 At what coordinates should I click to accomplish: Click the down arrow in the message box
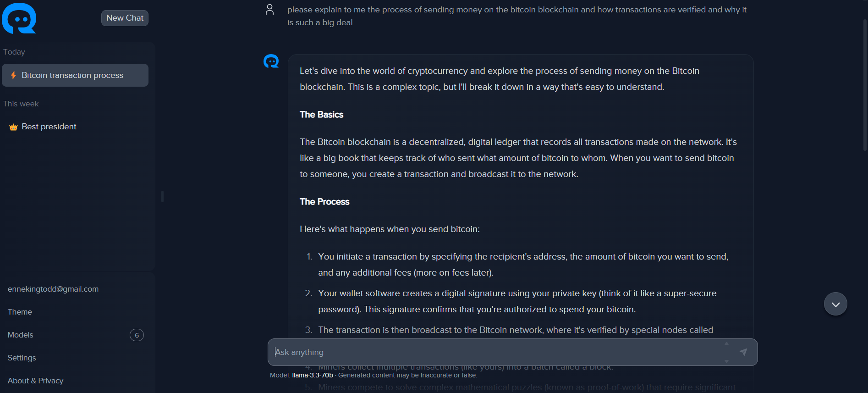coord(726,361)
